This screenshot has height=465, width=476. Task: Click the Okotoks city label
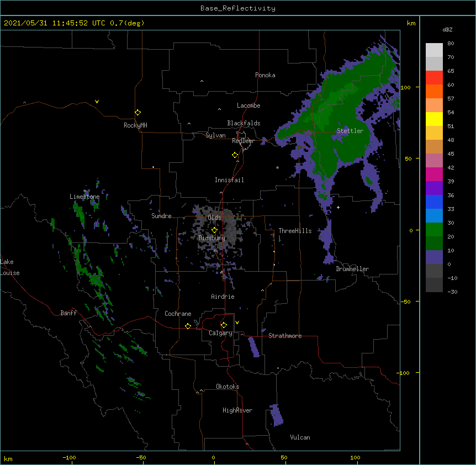point(228,387)
